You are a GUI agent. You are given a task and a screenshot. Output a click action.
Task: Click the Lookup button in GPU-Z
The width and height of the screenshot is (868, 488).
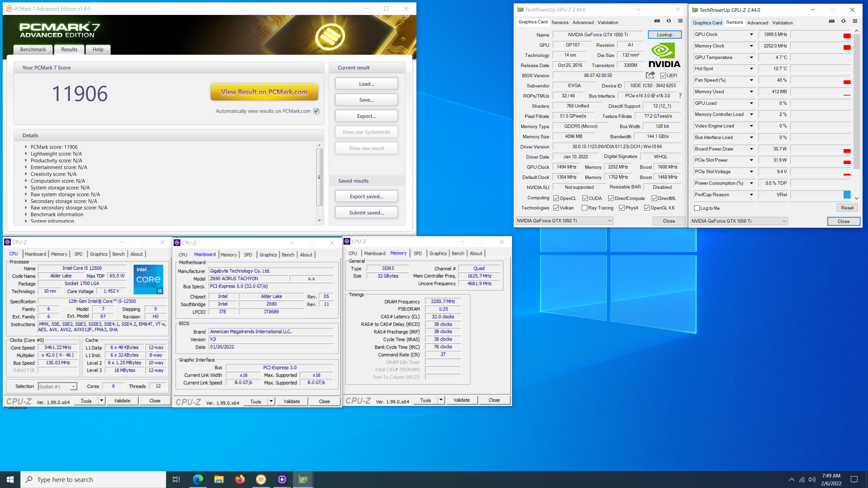point(665,35)
